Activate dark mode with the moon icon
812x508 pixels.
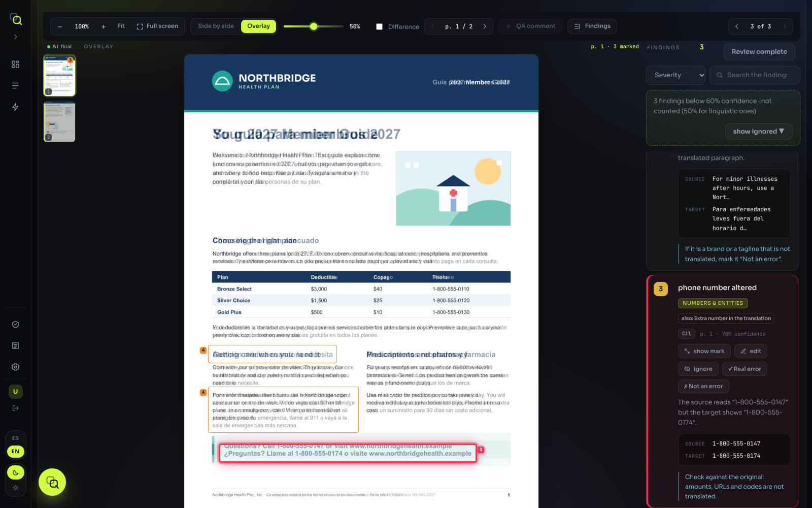(x=16, y=472)
